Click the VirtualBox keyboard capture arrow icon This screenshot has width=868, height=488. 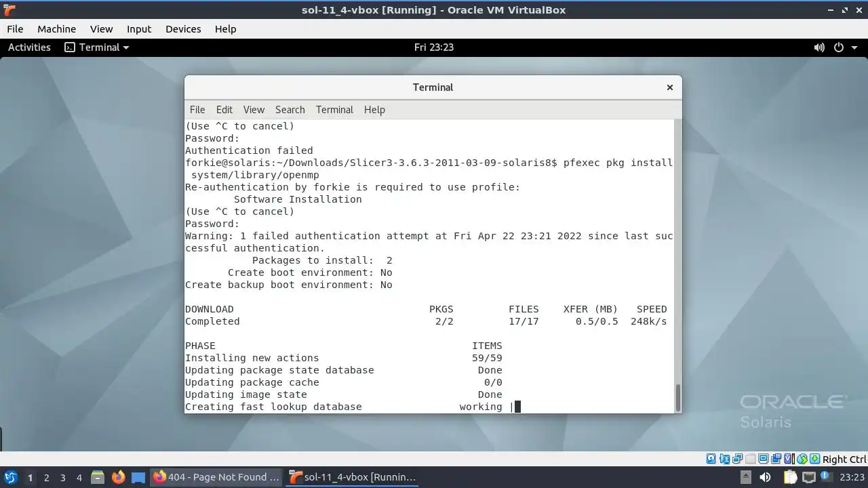pyautogui.click(x=814, y=459)
